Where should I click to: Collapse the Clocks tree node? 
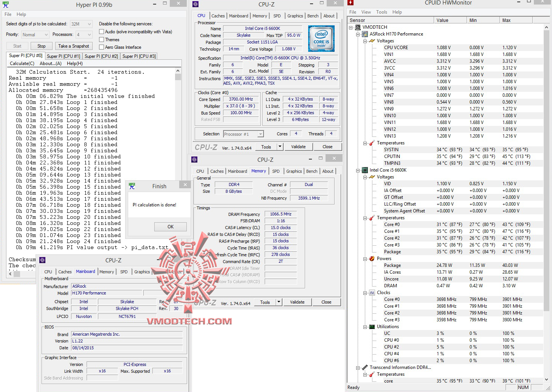pyautogui.click(x=365, y=293)
